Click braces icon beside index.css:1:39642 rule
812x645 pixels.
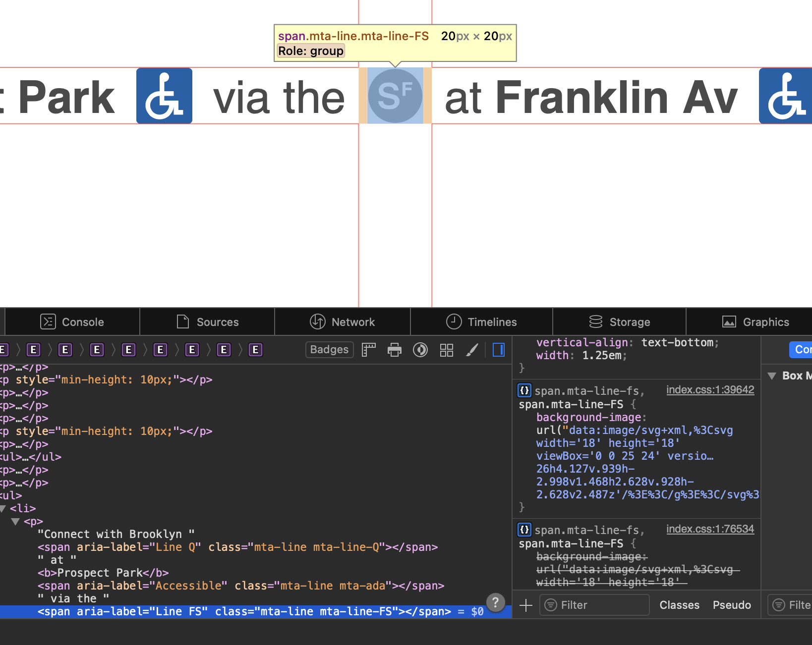tap(524, 390)
